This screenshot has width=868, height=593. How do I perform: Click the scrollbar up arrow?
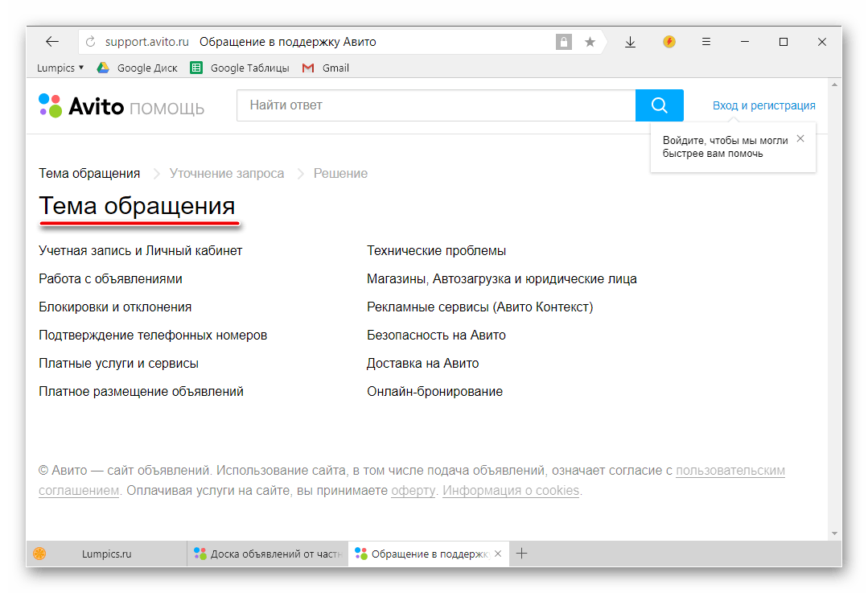[x=834, y=84]
